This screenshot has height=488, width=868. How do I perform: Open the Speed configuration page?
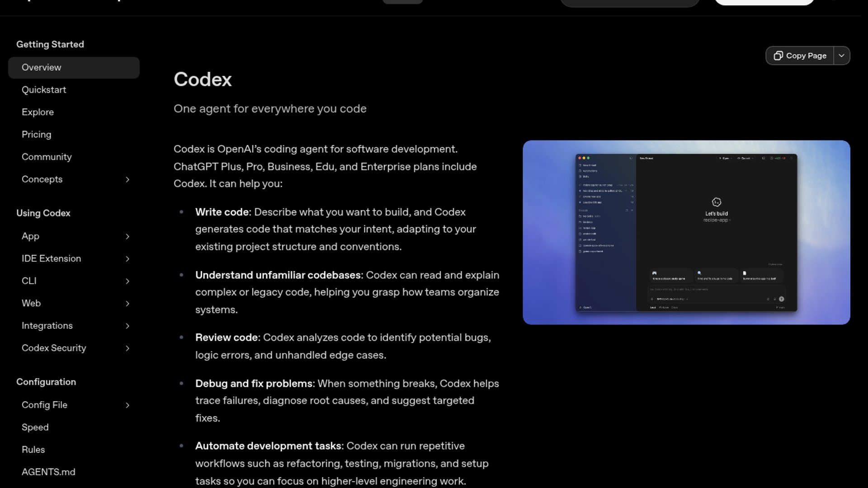(35, 427)
